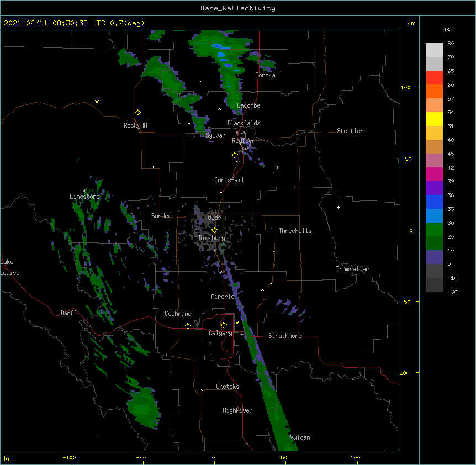This screenshot has height=465, width=476.
Task: Pick the bright yellow 54 dBZ legend swatch
Action: [434, 119]
